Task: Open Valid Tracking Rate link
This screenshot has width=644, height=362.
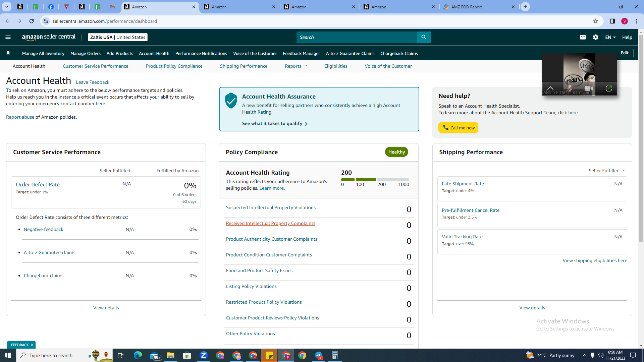Action: [462, 237]
